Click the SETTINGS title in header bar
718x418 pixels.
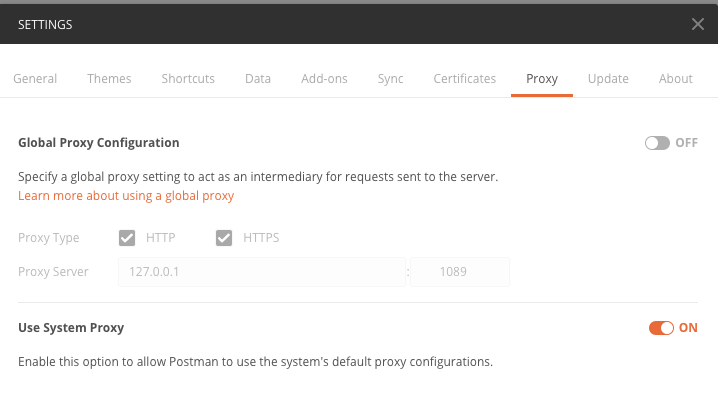click(x=45, y=25)
